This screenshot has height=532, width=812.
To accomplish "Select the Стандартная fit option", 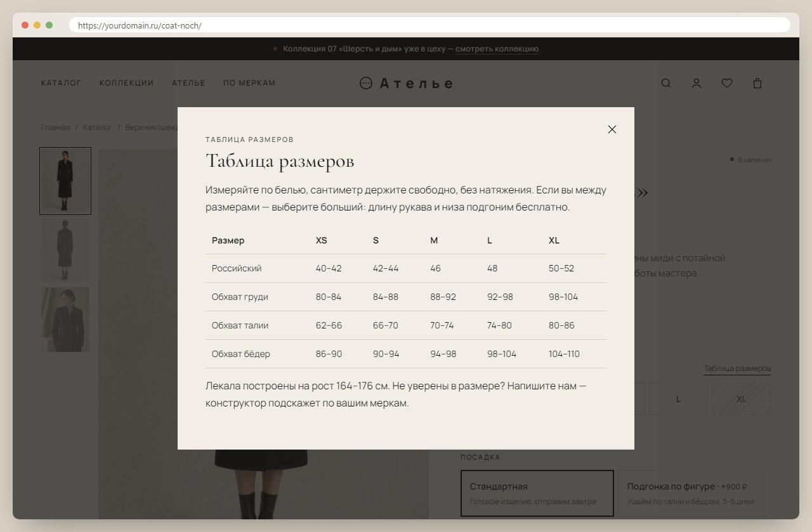I will tap(537, 493).
